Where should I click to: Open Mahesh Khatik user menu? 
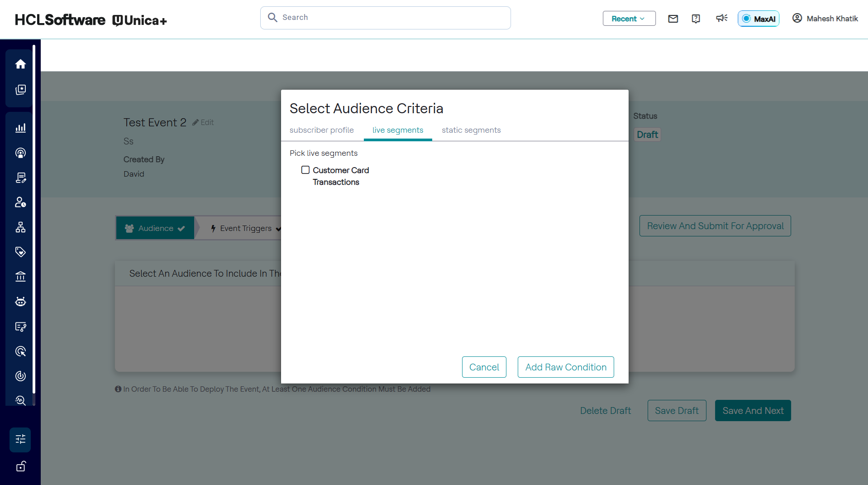click(825, 19)
